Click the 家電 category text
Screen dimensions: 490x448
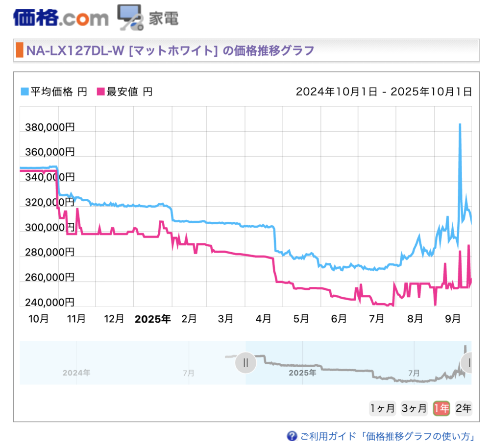click(x=164, y=19)
